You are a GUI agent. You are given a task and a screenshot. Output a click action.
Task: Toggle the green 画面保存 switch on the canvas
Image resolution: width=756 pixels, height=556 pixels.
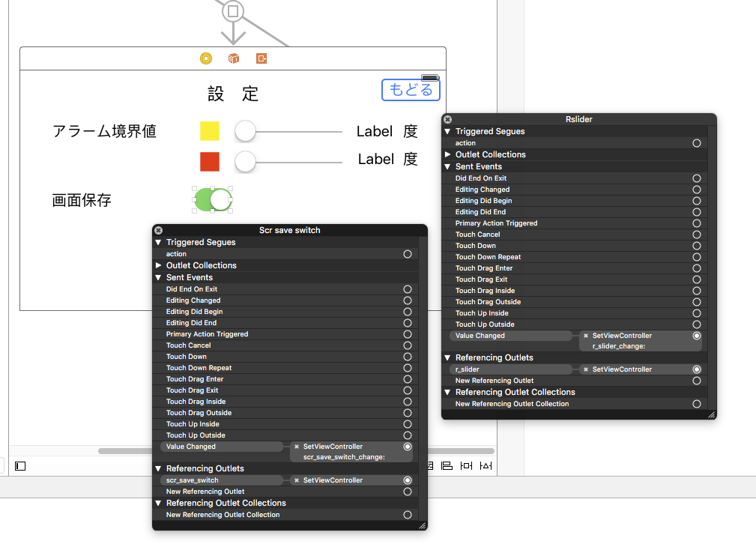(212, 199)
